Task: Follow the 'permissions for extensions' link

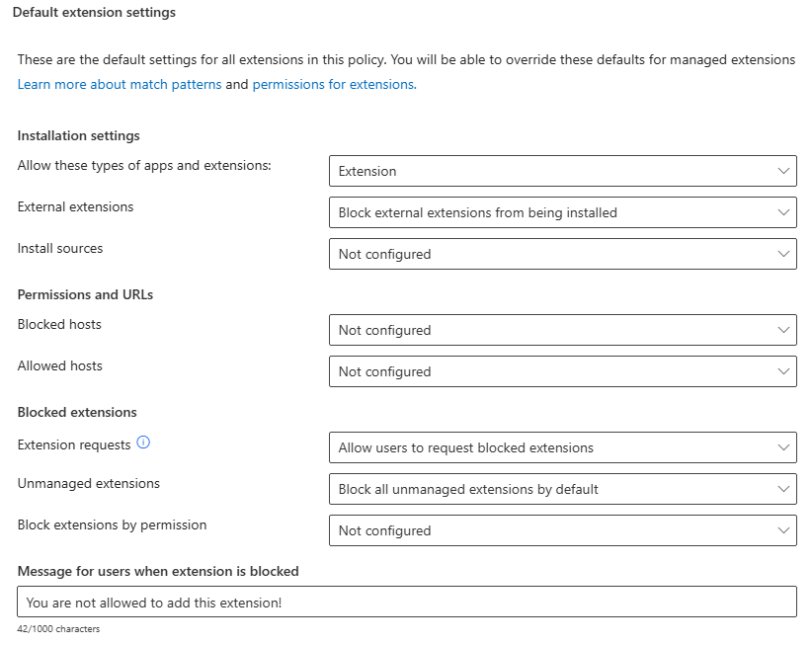Action: (333, 85)
